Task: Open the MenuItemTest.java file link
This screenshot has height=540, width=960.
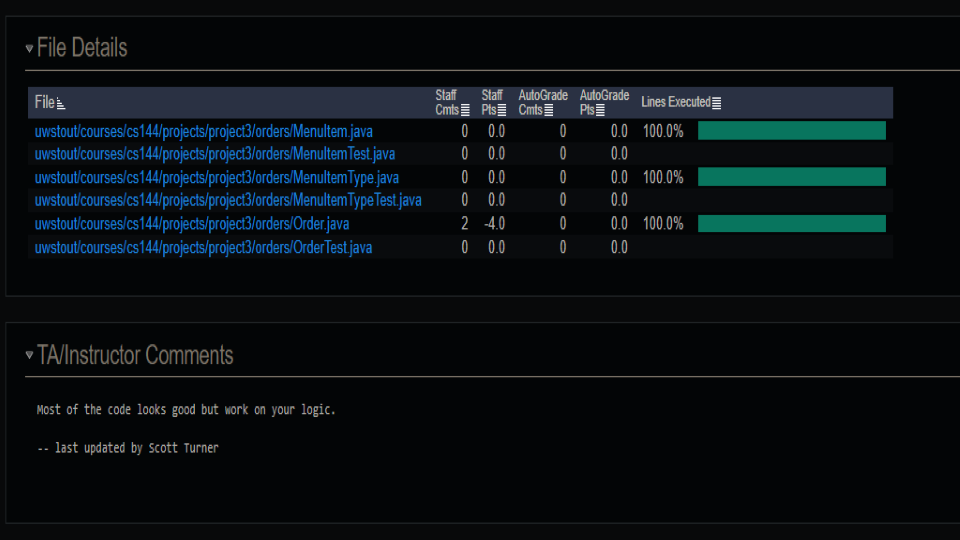Action: click(215, 154)
